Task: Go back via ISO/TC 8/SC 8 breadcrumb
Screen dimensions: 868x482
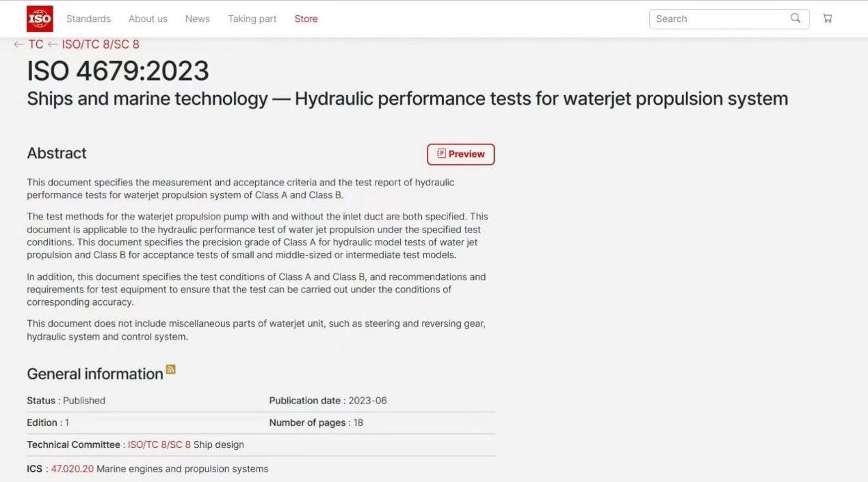Action: (100, 44)
